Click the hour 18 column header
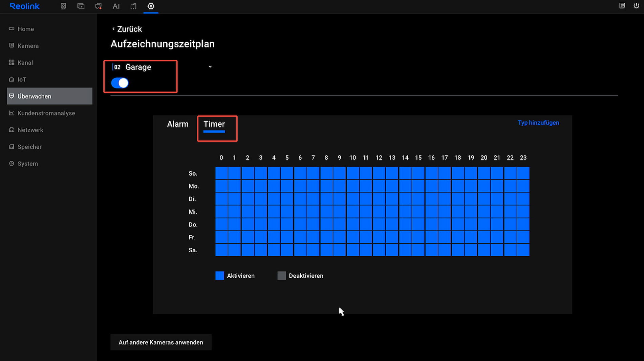The height and width of the screenshot is (361, 644). click(457, 157)
